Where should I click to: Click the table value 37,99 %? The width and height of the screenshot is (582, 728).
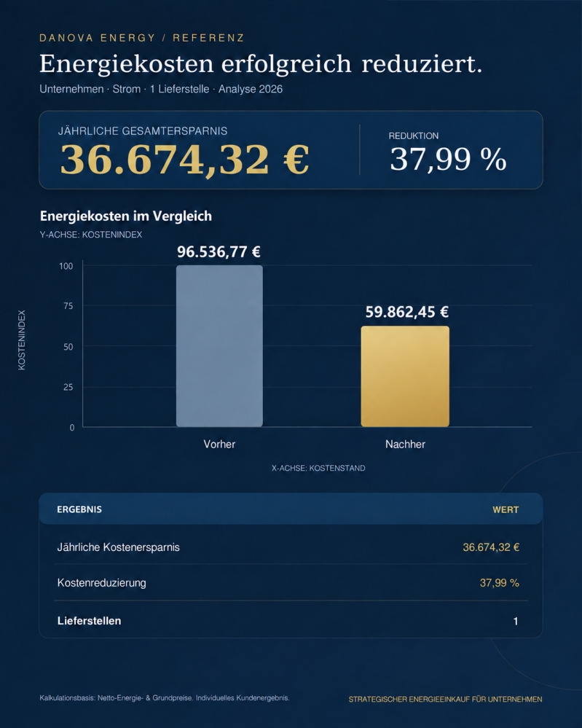500,583
